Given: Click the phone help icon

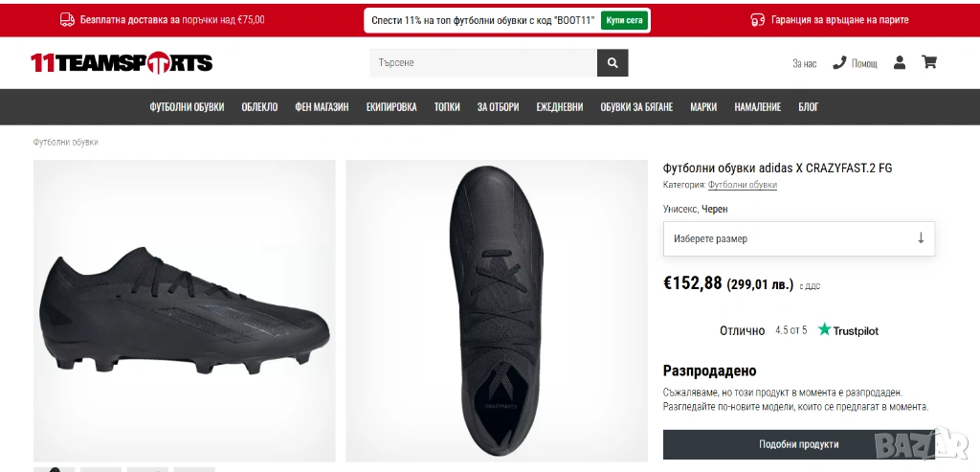Looking at the screenshot, I should 839,63.
